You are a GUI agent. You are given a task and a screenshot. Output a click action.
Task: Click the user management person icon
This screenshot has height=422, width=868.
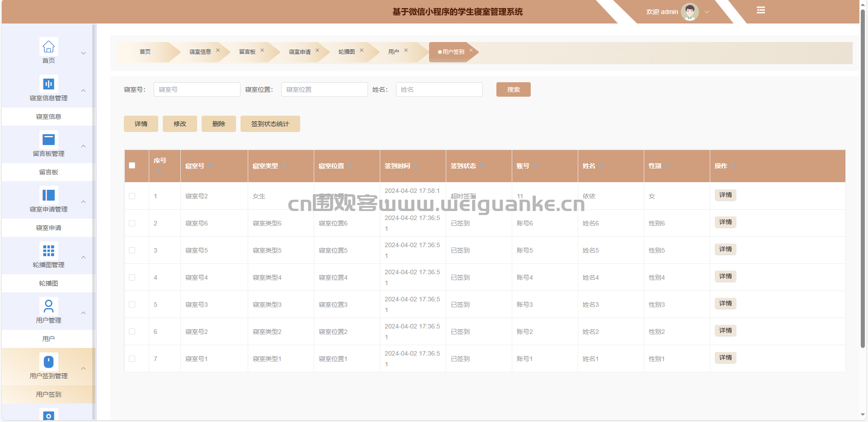click(x=48, y=306)
